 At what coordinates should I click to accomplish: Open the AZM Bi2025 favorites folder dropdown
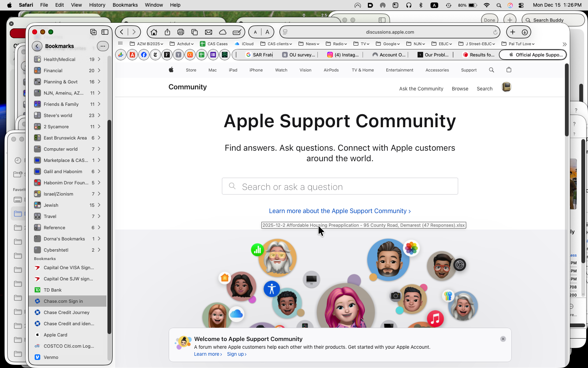tap(146, 44)
